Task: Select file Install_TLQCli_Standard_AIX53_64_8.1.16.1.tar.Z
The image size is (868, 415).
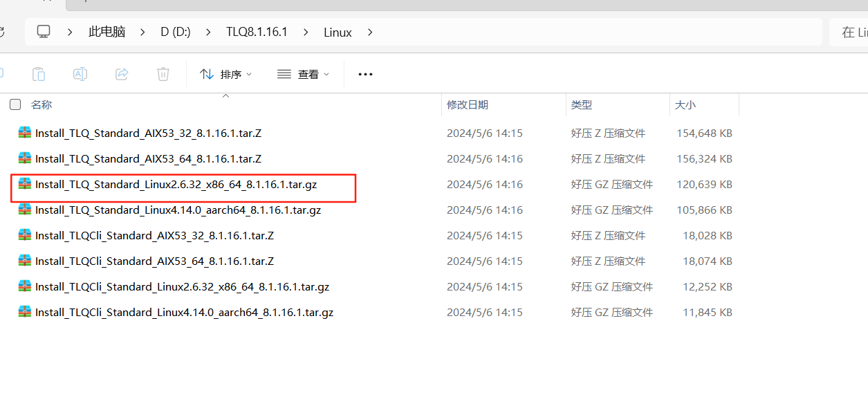Action: pyautogui.click(x=155, y=261)
